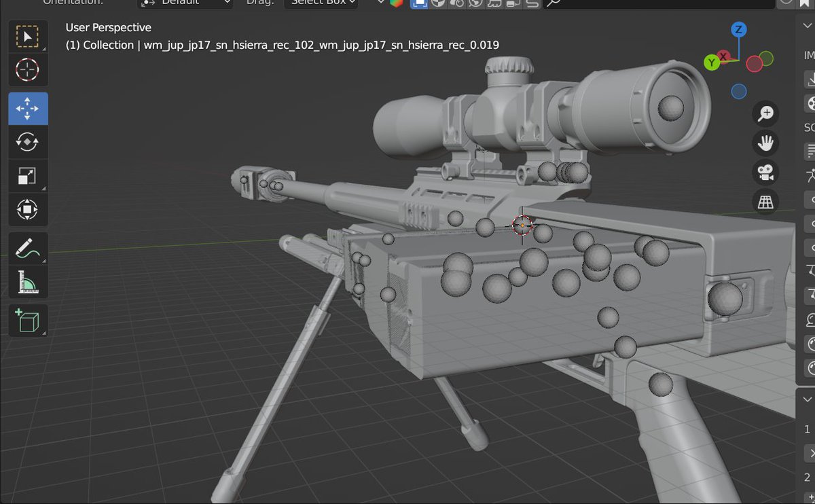Click the 'User Perspective' view label
815x504 pixels.
pos(109,28)
